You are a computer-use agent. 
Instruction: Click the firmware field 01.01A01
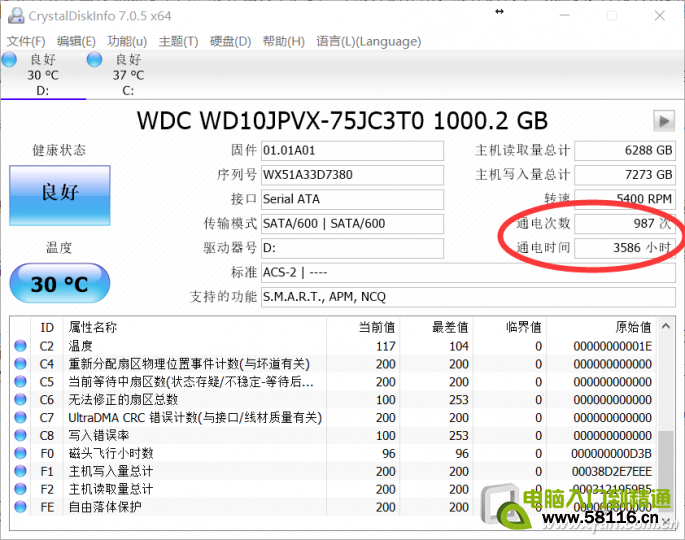coord(352,151)
